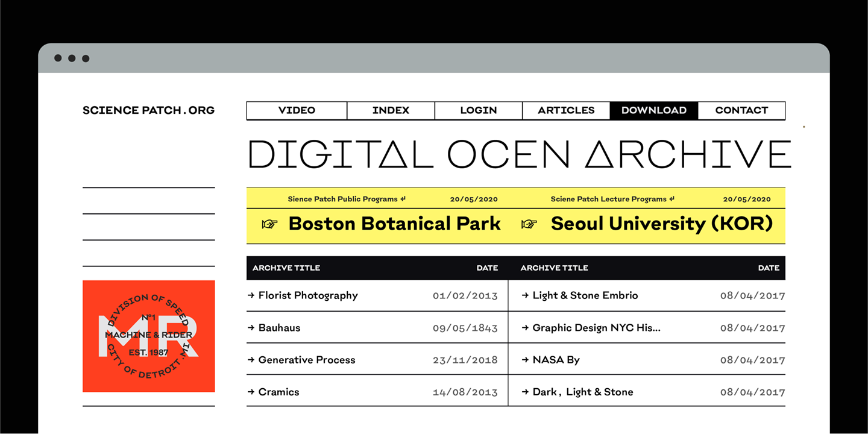Click the arrow icon before Cramics

click(x=251, y=392)
